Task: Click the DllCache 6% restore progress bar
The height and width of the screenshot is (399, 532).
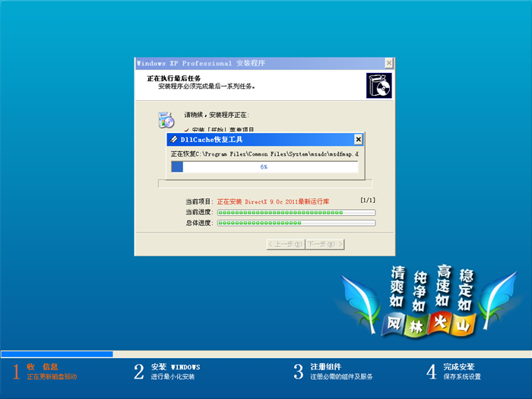Action: click(x=264, y=166)
